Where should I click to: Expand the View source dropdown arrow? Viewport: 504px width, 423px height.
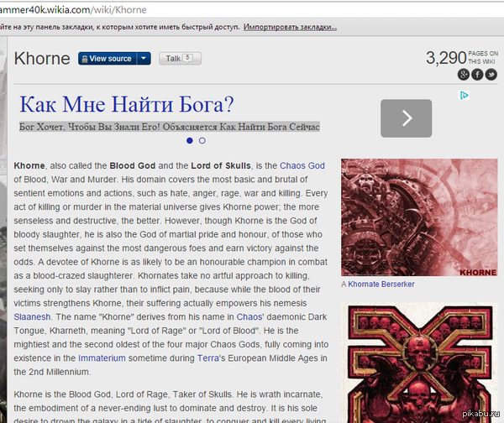pos(144,59)
